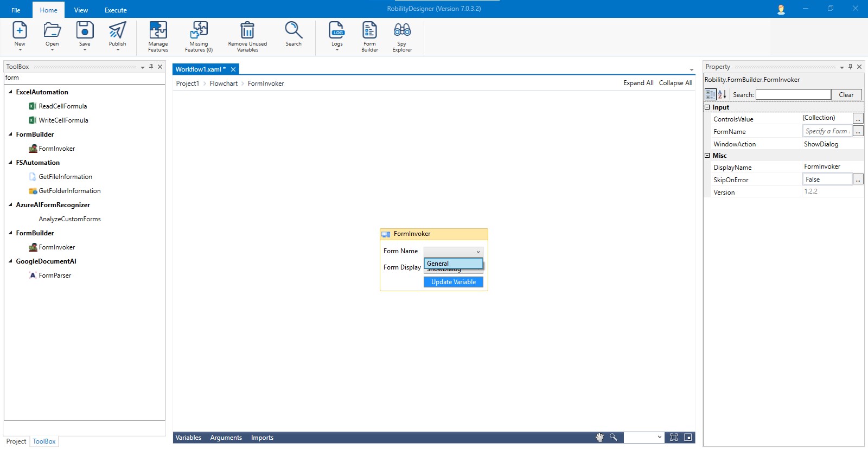
Task: Select General from the dropdown list
Action: (x=453, y=264)
